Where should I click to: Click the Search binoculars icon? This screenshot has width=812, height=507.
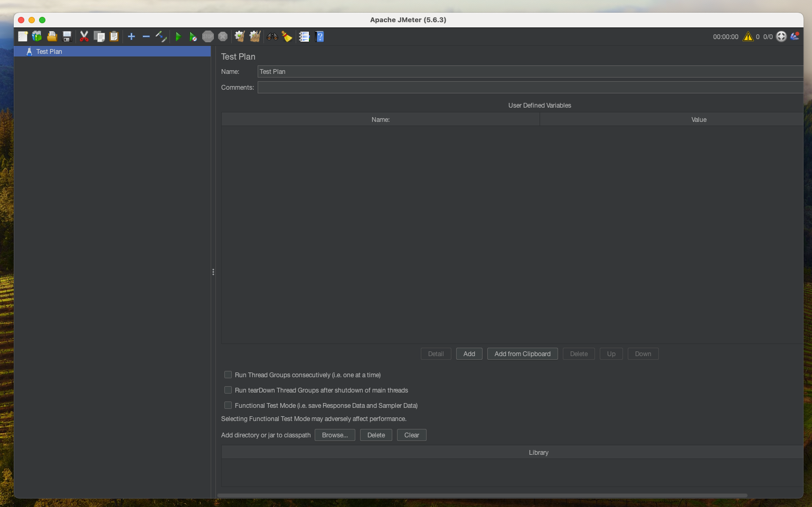(272, 36)
